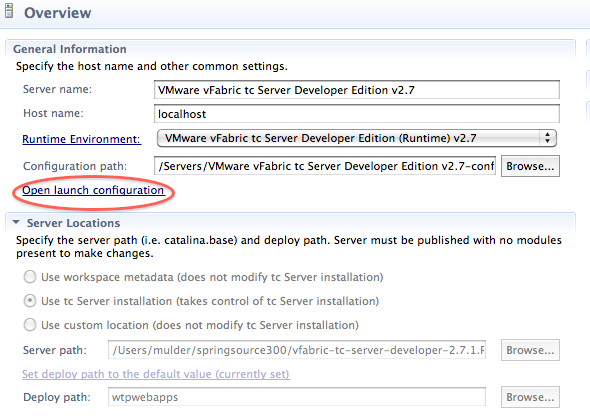The height and width of the screenshot is (418, 590).
Task: Open launch configuration link
Action: (93, 190)
